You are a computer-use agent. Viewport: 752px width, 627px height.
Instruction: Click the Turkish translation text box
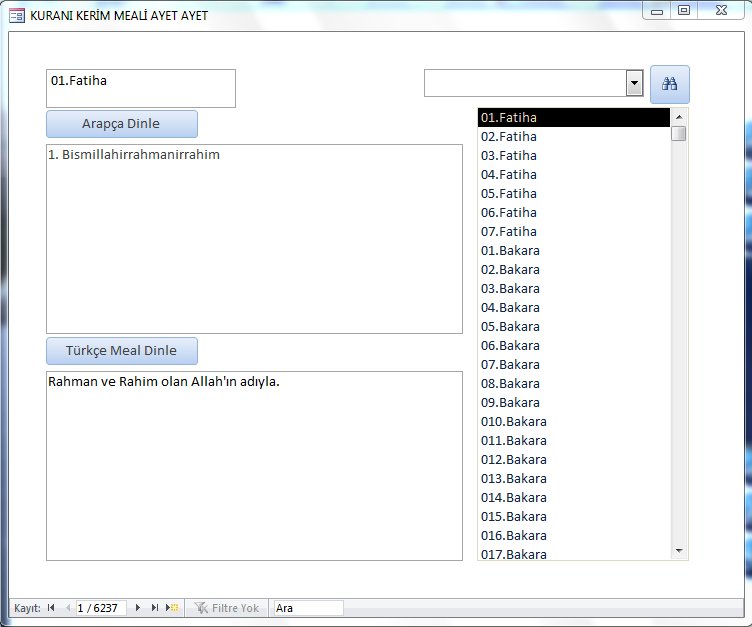[x=254, y=465]
